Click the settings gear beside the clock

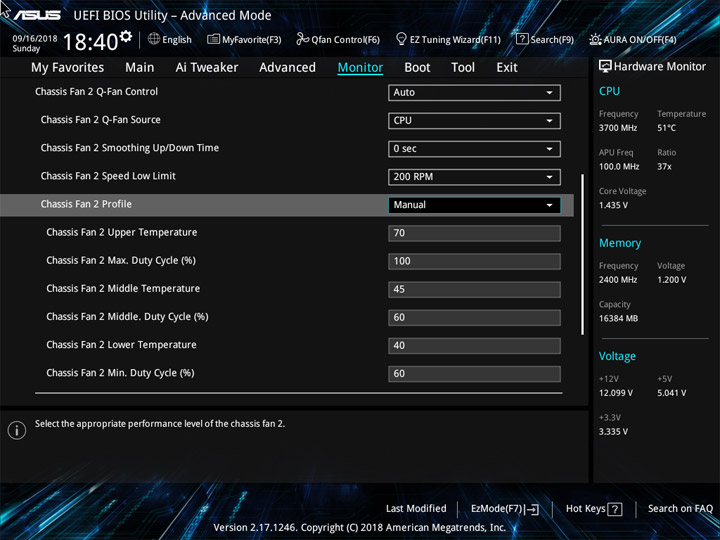coord(126,36)
